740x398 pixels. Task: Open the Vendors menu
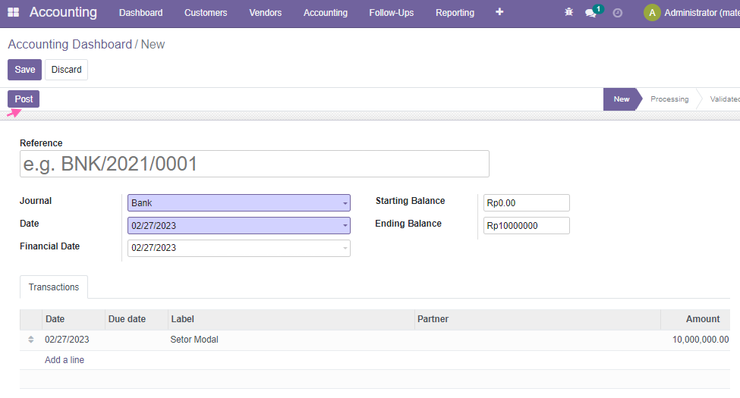coord(265,13)
